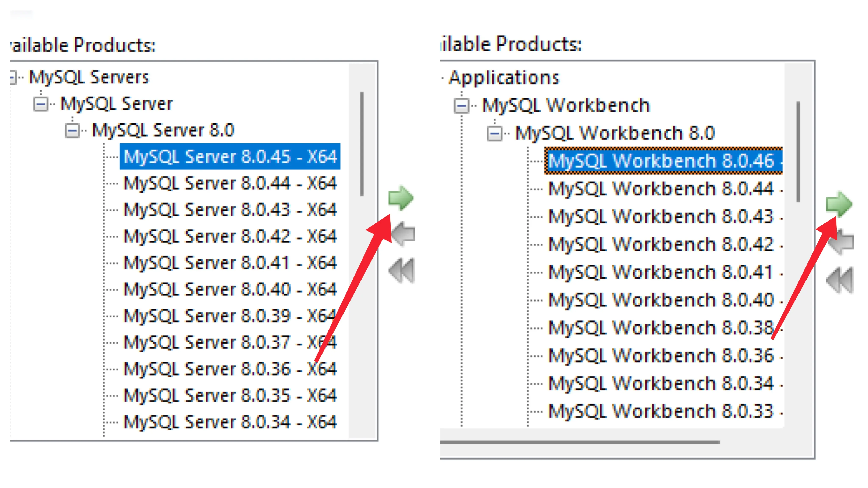The image size is (868, 488).
Task: Select the MySQL Workbench 8.0 group label
Action: tap(615, 133)
